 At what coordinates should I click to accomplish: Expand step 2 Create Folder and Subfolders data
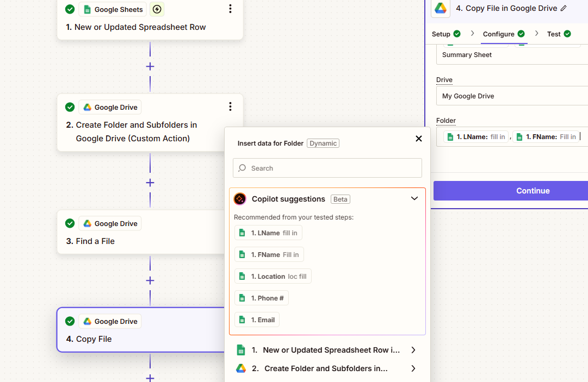[326, 368]
